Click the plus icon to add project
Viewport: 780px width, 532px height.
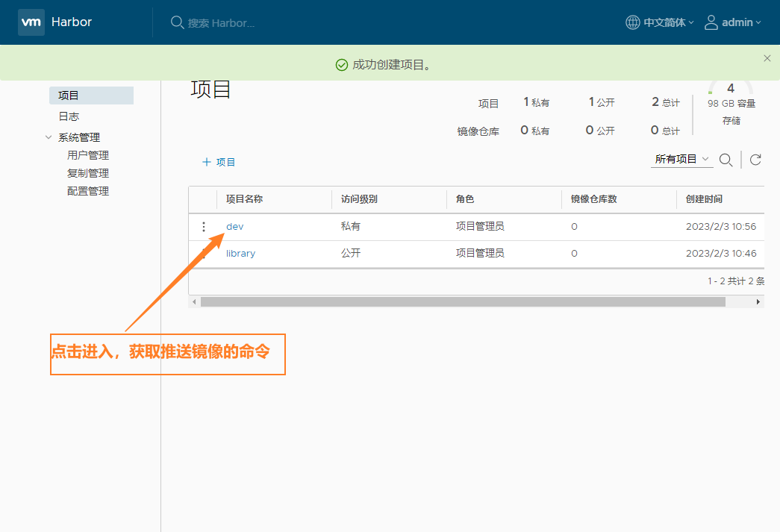point(207,162)
